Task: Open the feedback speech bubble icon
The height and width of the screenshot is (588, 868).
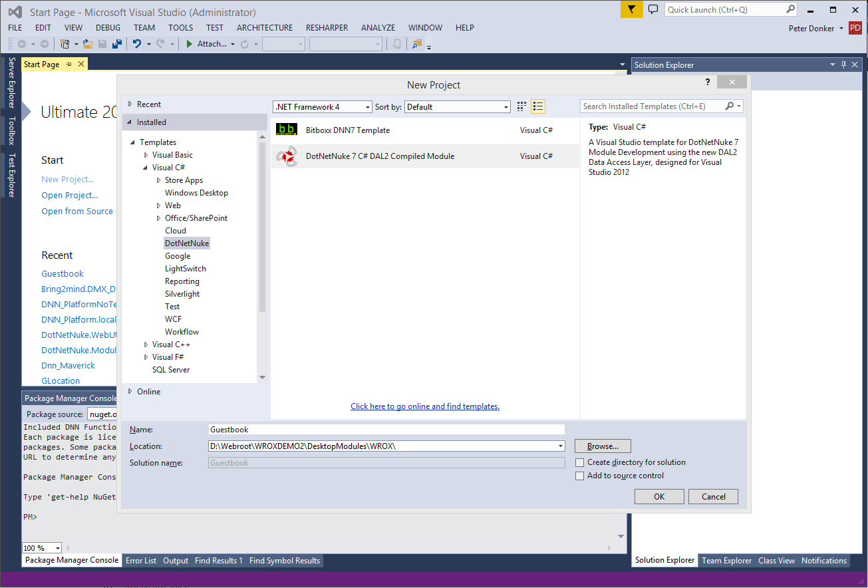Action: click(x=653, y=9)
